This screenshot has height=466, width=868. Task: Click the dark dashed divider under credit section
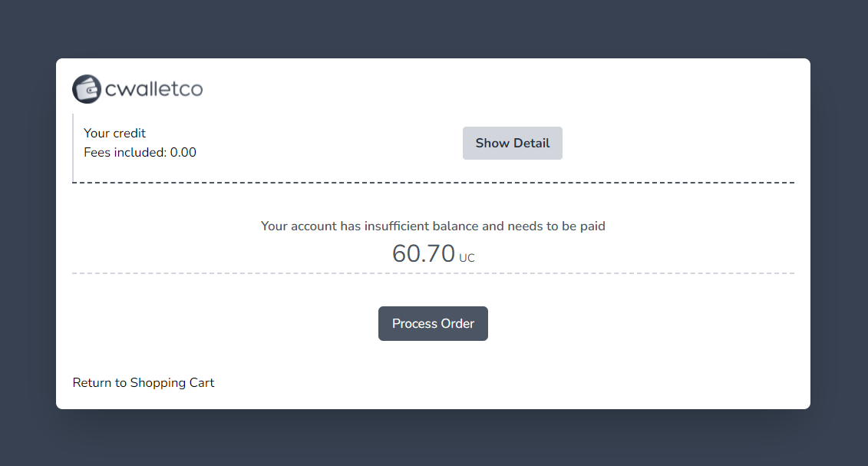[433, 183]
